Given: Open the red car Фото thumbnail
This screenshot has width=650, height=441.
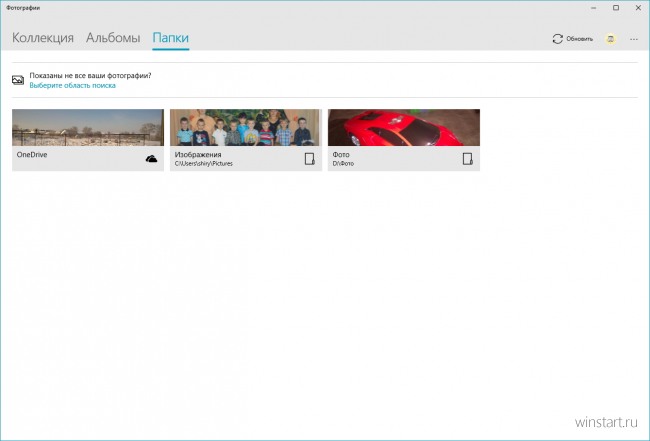Looking at the screenshot, I should tap(404, 127).
